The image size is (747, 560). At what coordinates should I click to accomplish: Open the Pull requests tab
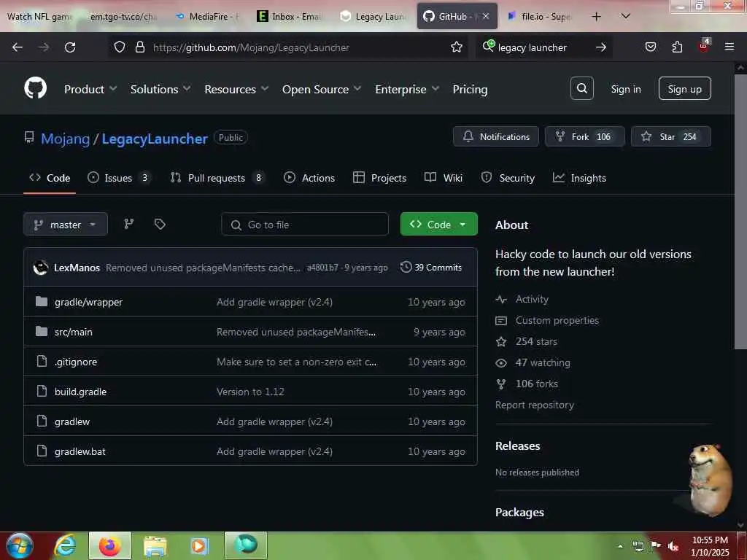click(217, 178)
